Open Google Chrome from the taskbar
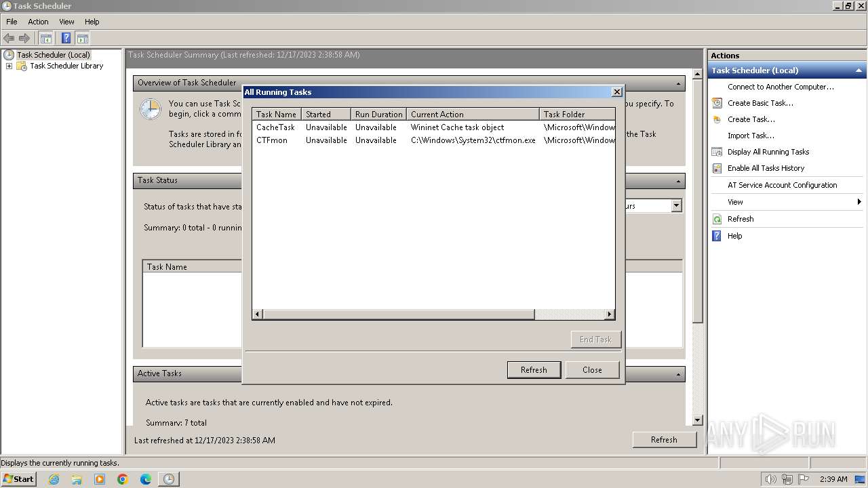The width and height of the screenshot is (868, 488). 123,479
